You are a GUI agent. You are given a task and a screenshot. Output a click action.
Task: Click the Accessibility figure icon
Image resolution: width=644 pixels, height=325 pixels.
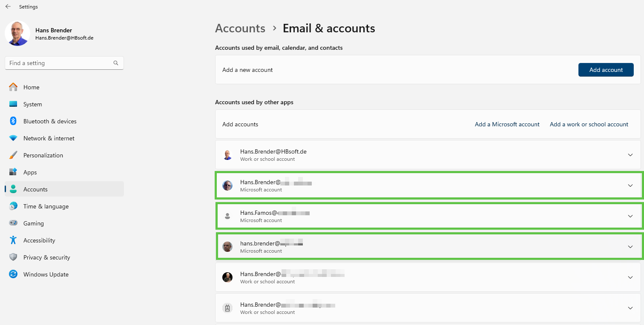tap(13, 240)
